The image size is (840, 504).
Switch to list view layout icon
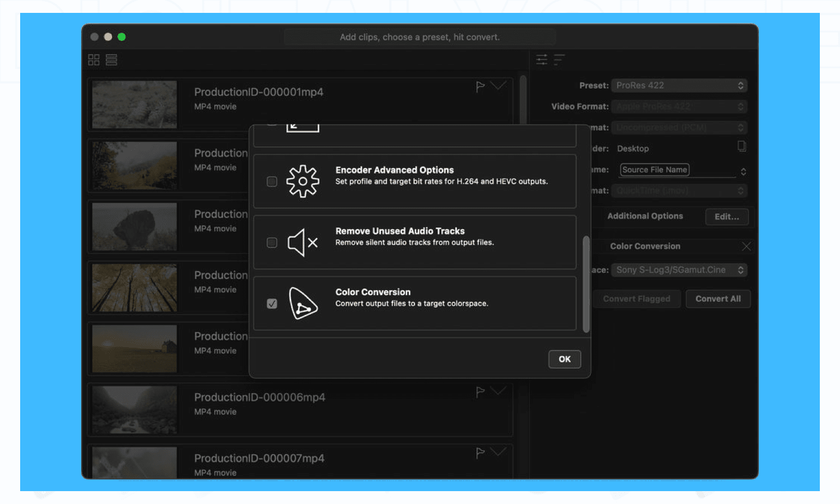click(x=111, y=60)
